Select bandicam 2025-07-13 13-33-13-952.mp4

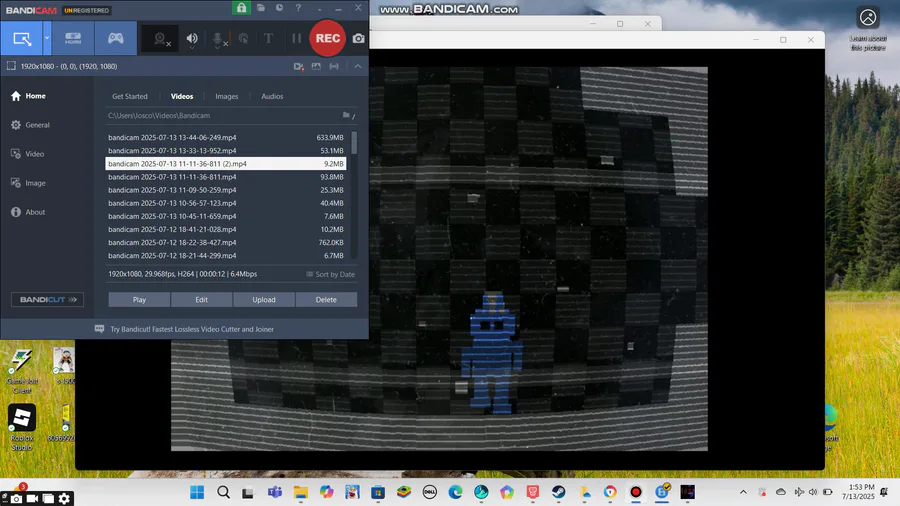tap(226, 151)
